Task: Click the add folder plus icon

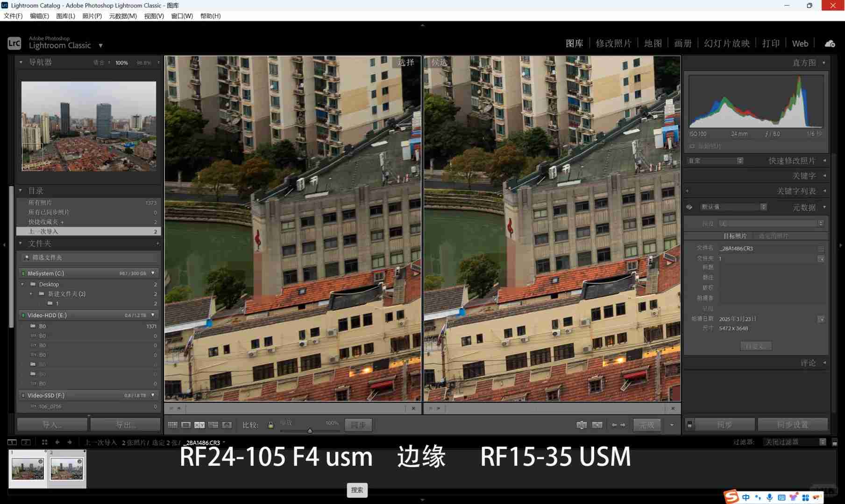Action: 157,243
